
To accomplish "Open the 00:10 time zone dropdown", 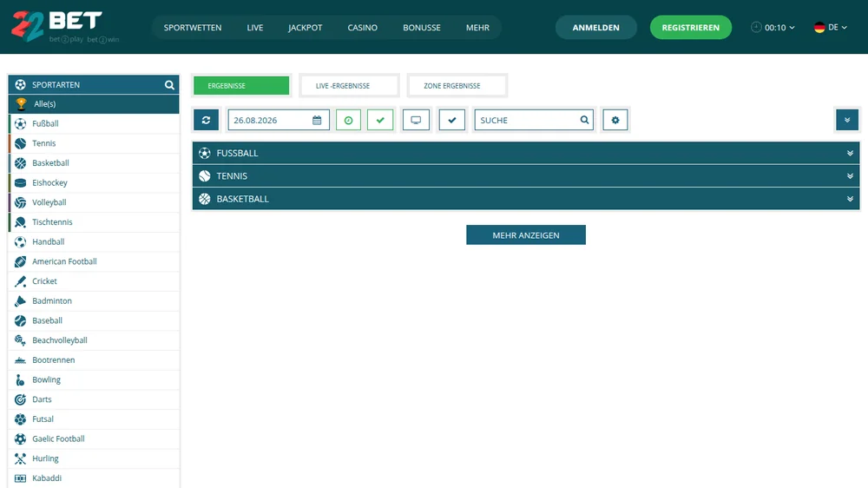I will tap(773, 27).
